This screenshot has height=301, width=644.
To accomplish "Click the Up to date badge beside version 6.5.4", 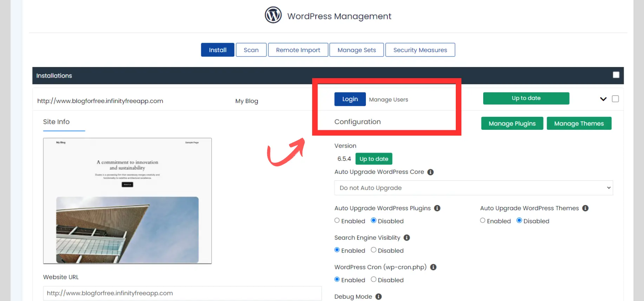I will 374,159.
